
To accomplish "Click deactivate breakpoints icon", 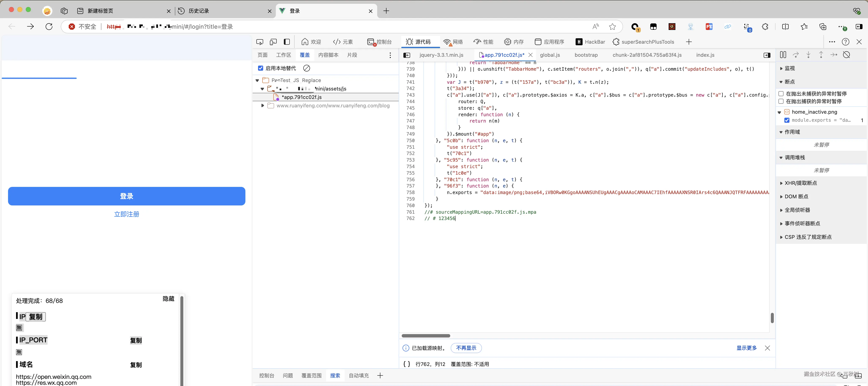I will (x=846, y=55).
